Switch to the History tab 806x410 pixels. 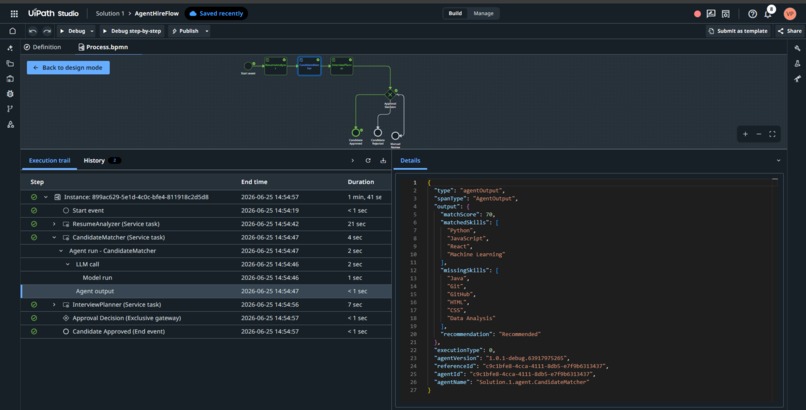point(102,160)
